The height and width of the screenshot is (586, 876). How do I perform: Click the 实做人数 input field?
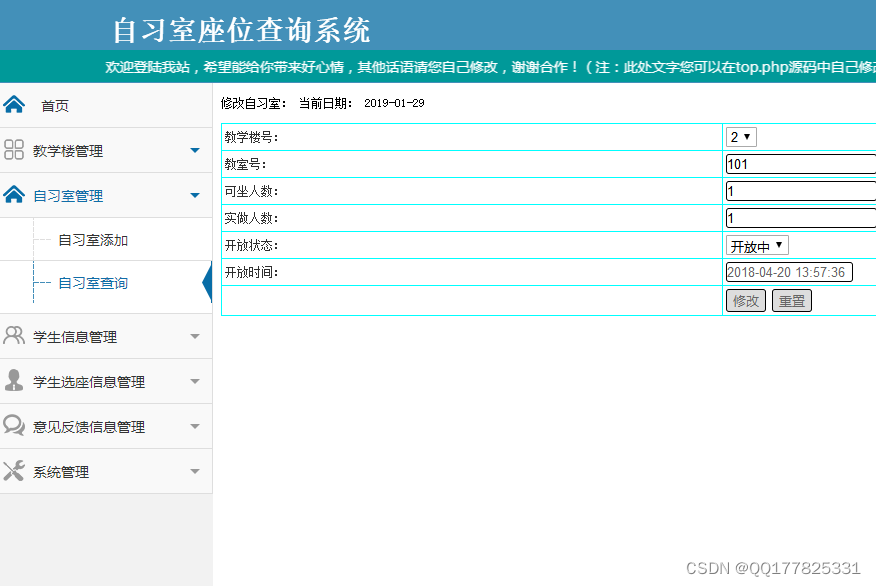click(x=801, y=218)
